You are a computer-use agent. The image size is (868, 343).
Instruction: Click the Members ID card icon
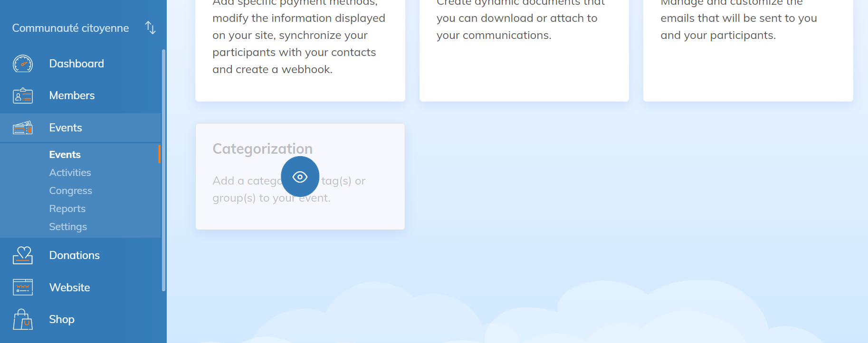[23, 96]
